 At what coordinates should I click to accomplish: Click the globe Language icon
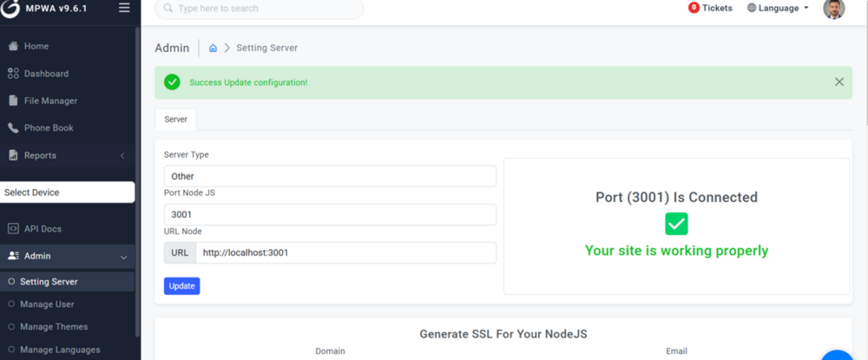752,8
